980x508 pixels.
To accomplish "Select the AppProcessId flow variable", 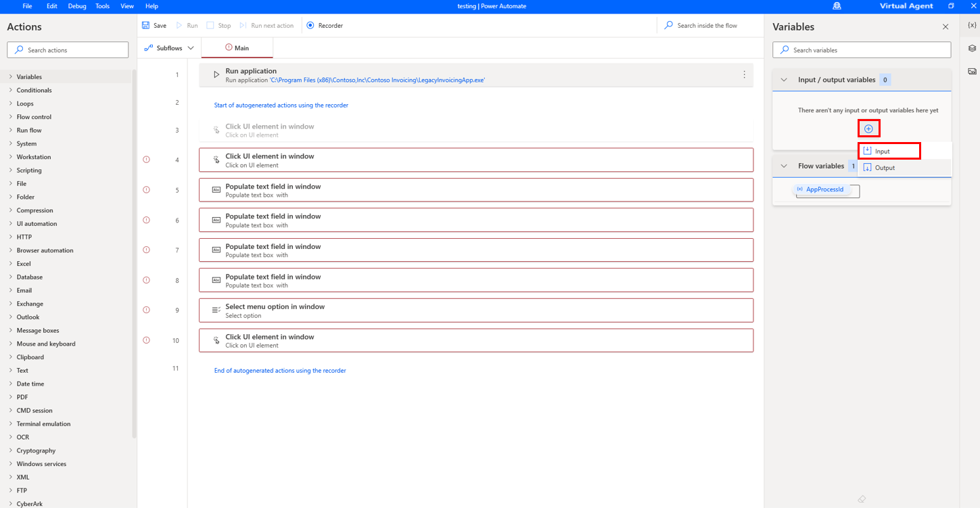I will (826, 190).
